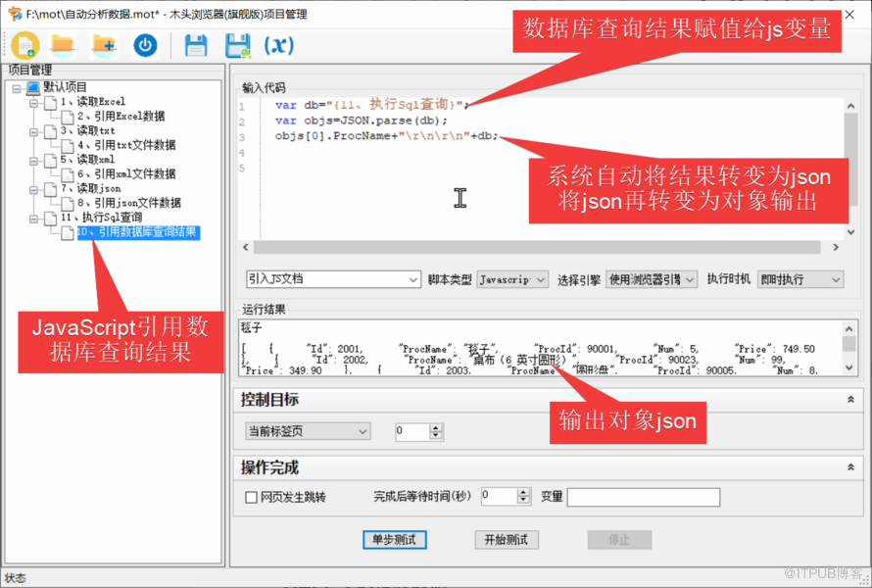
Task: Click the code editor horizontal scrollbar
Action: [x=537, y=247]
